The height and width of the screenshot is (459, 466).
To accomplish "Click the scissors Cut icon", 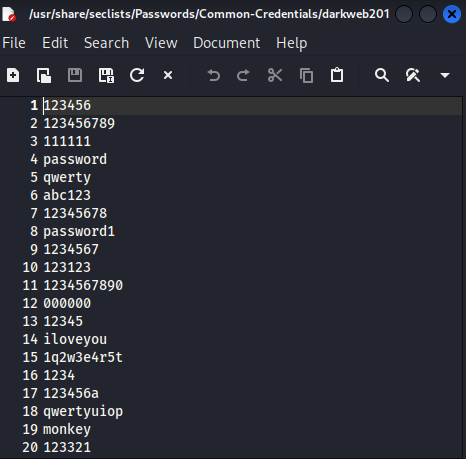I will (275, 75).
